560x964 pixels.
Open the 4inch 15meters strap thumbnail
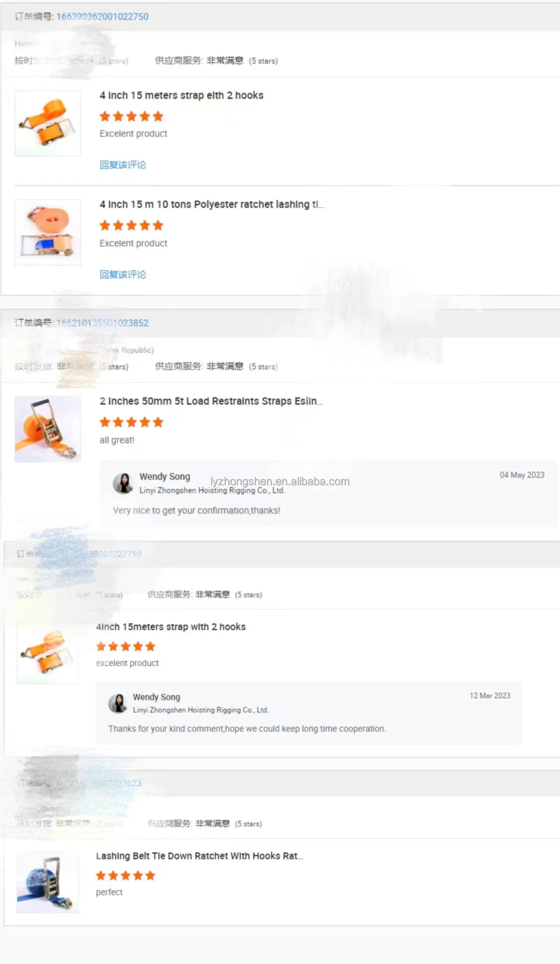(x=48, y=653)
